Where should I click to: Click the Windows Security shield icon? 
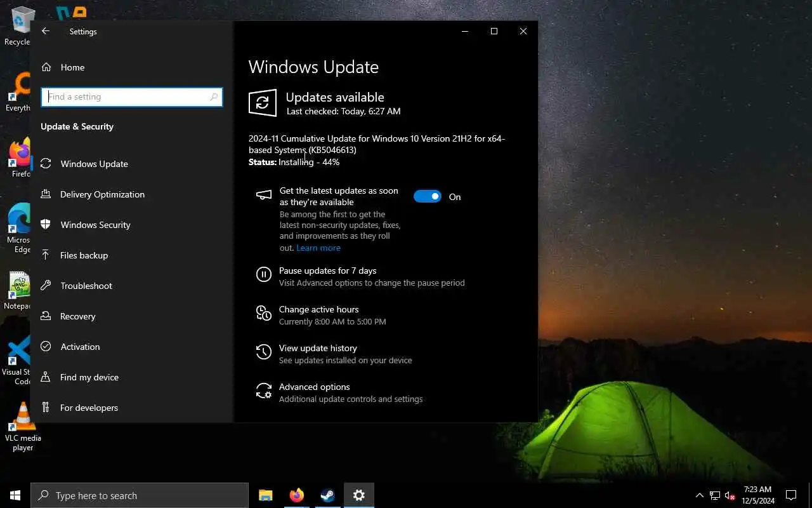tap(46, 225)
